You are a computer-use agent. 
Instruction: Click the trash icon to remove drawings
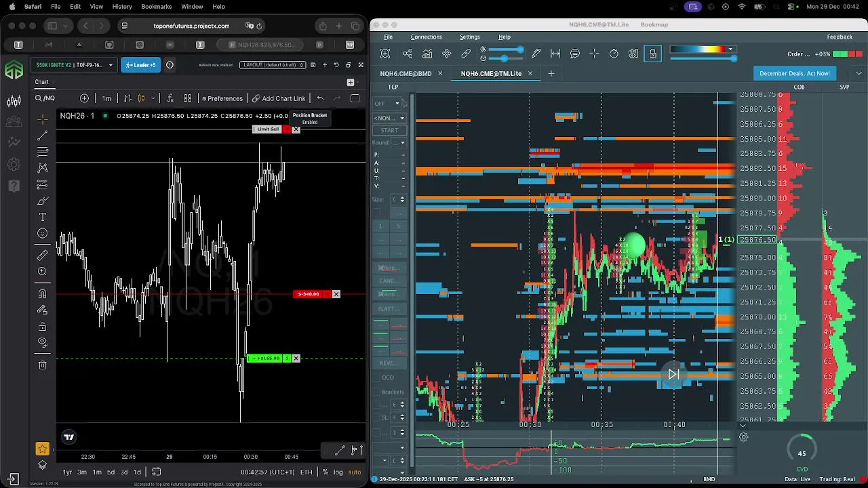click(42, 365)
